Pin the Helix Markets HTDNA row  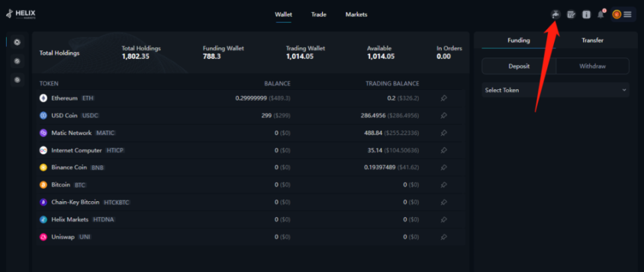point(443,220)
